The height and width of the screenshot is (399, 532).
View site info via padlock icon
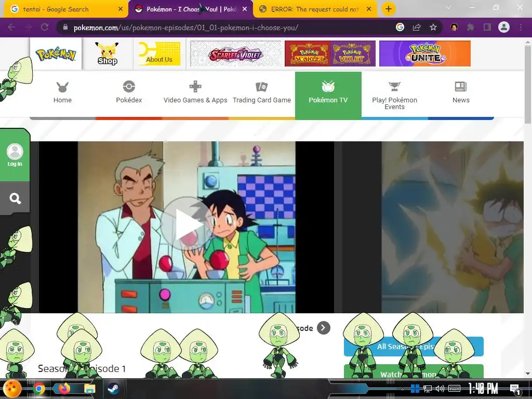(65, 27)
